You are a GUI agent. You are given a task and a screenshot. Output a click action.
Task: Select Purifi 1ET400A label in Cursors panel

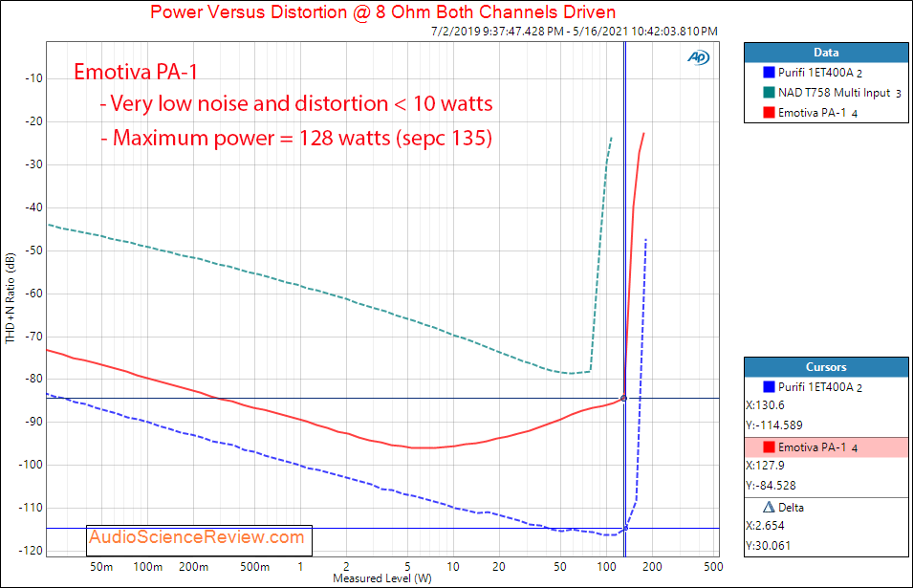820,387
